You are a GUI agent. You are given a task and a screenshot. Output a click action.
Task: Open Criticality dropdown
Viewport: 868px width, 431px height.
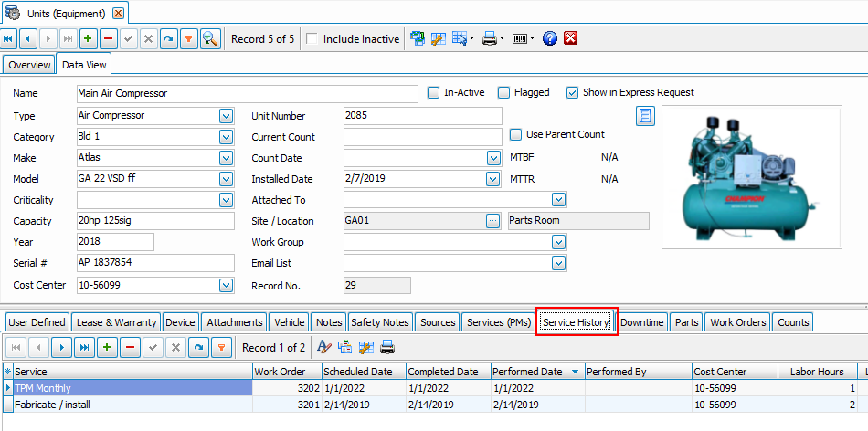pyautogui.click(x=226, y=200)
